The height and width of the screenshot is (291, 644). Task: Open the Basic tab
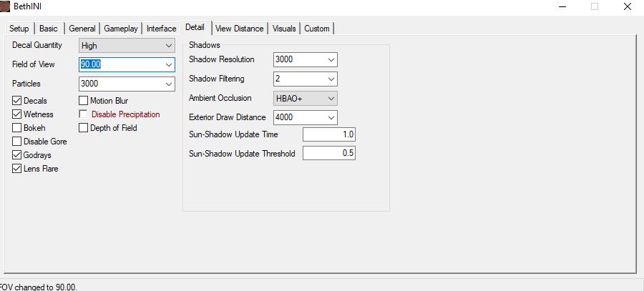(x=49, y=29)
